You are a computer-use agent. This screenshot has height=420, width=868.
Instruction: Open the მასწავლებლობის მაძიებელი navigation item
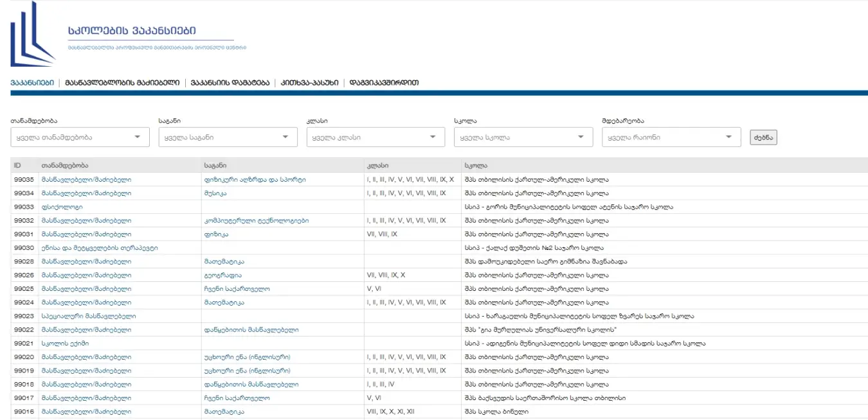coord(122,83)
